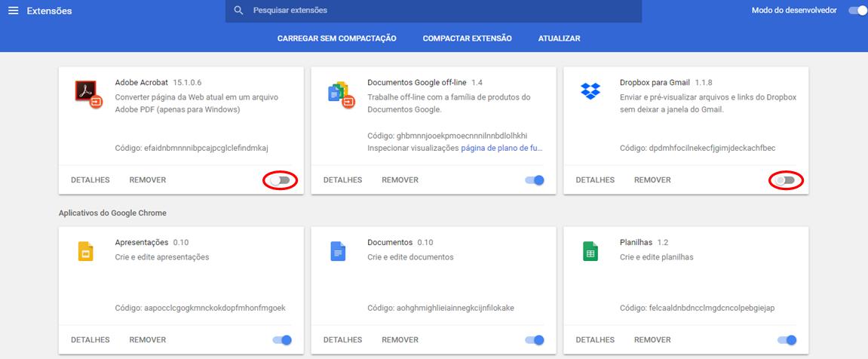Viewport: 868px width, 359px height.
Task: Open the página de plano de fundo link
Action: pyautogui.click(x=502, y=149)
